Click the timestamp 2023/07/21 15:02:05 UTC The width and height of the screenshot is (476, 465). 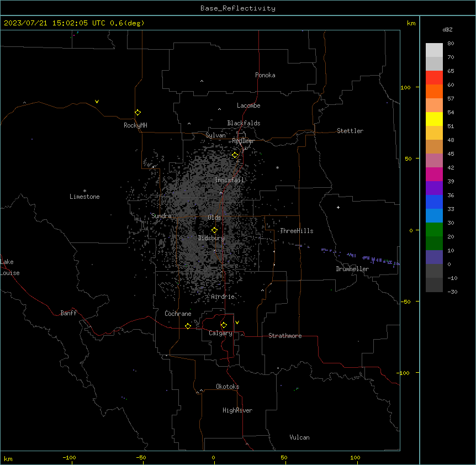(54, 23)
